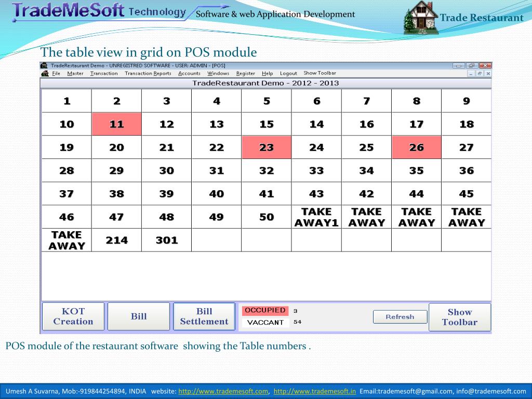Select table 22
532x399 pixels.
click(217, 147)
